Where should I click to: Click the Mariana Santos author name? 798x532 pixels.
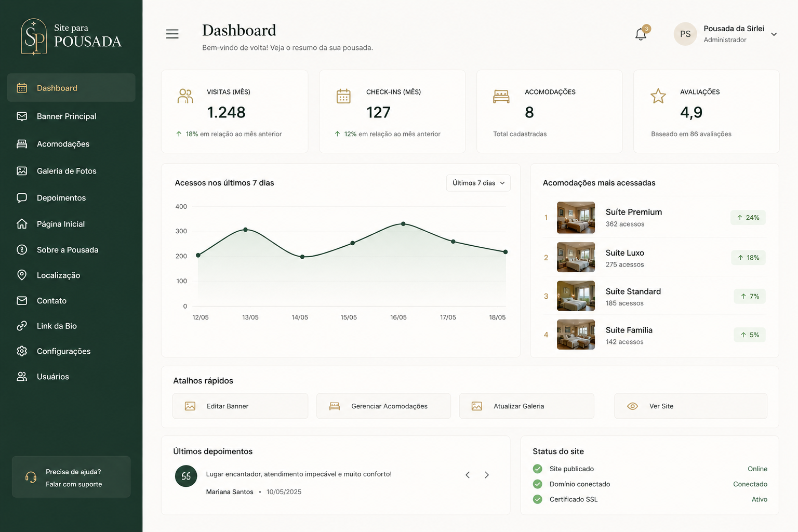tap(230, 492)
